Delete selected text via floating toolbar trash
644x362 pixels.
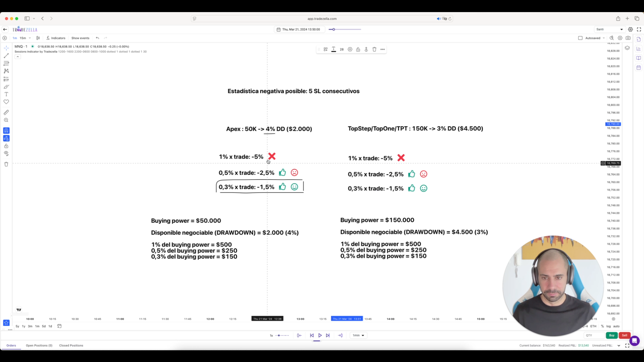[374, 50]
